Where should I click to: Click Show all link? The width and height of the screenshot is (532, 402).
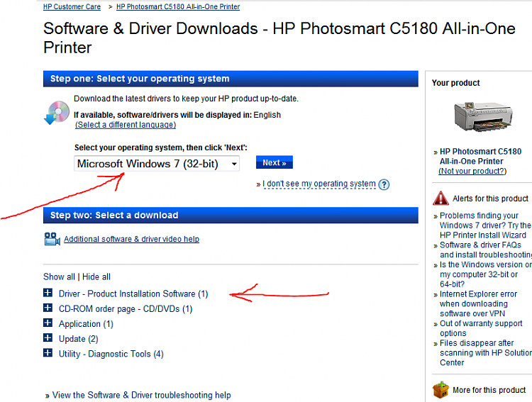tap(59, 277)
